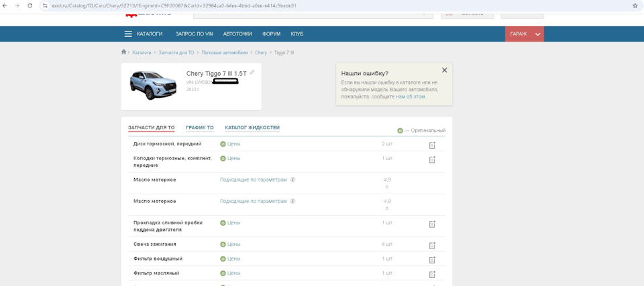Screen dimensions: 644x286
Task: Open Chery breadcrumb link
Action: point(261,53)
